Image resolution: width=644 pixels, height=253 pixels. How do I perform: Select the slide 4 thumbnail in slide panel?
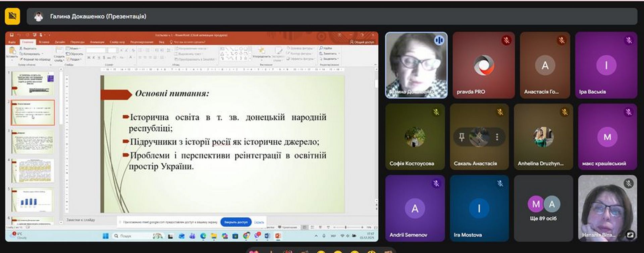click(33, 171)
